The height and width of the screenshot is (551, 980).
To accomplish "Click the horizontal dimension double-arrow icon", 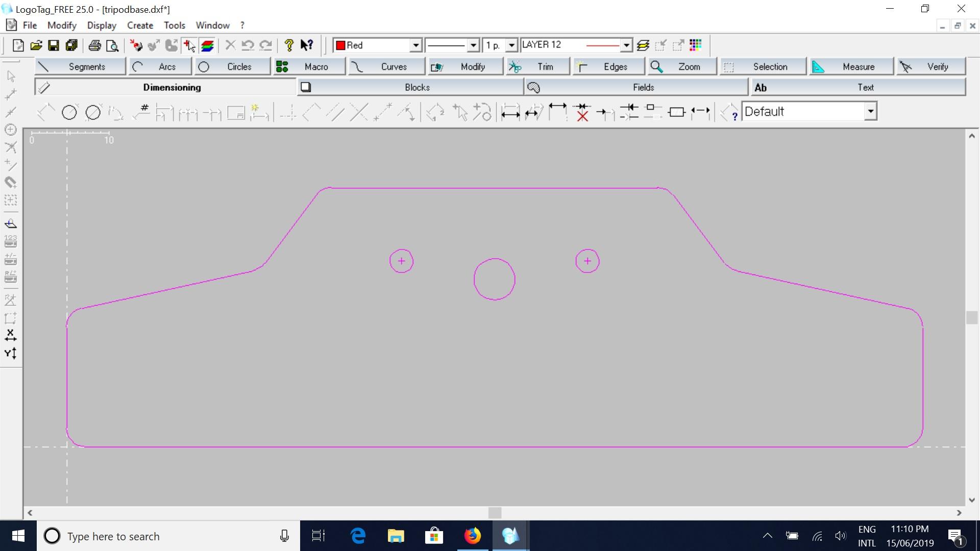I will (x=510, y=112).
